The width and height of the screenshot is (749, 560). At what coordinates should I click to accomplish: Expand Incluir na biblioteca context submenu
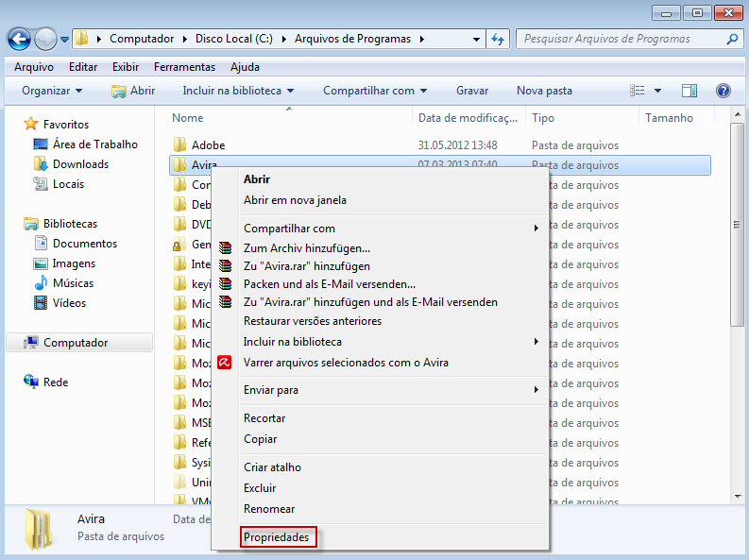tap(391, 342)
